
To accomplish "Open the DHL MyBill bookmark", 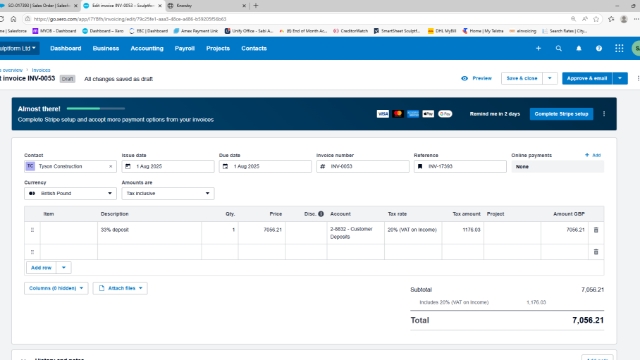I will tap(442, 31).
